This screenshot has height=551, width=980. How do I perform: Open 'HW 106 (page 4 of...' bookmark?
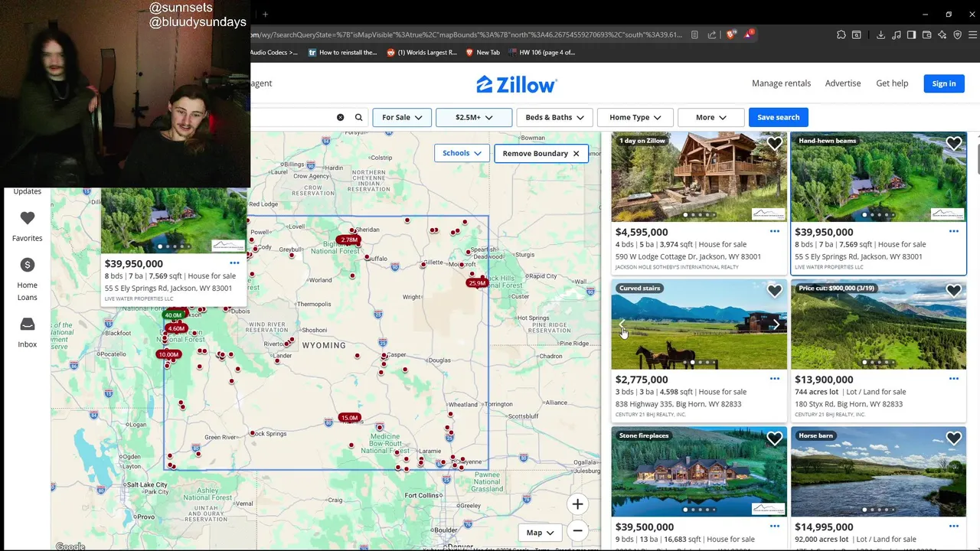(x=541, y=53)
